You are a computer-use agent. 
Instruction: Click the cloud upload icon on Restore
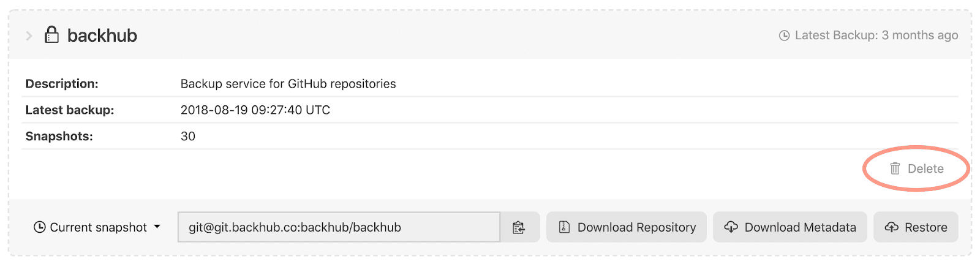892,227
